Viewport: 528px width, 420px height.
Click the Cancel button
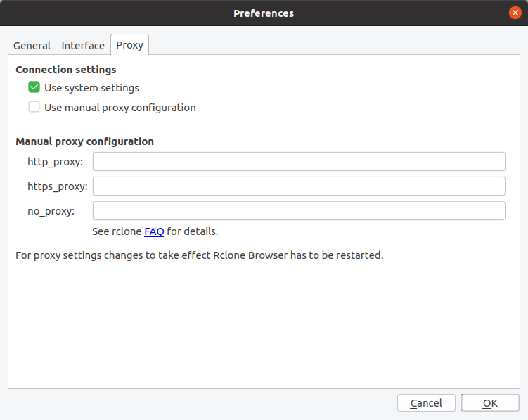pos(426,403)
